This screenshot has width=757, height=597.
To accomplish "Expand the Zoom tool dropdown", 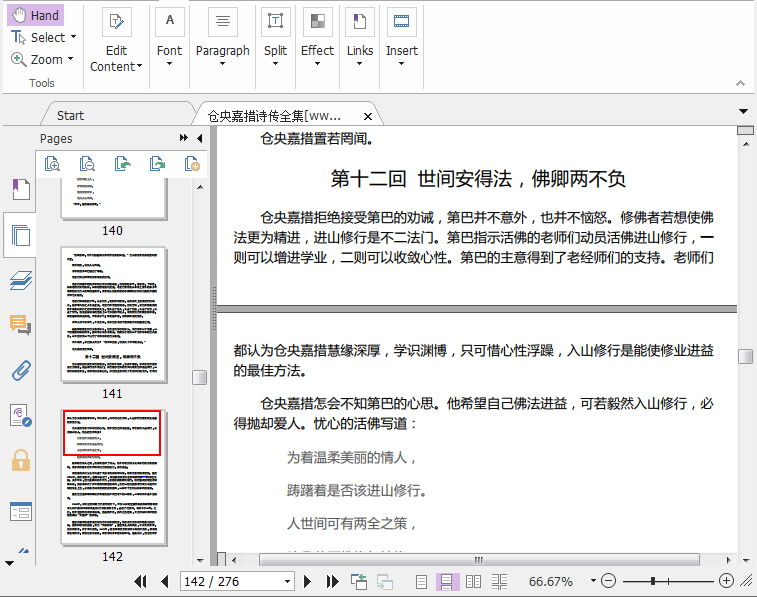I will [71, 59].
